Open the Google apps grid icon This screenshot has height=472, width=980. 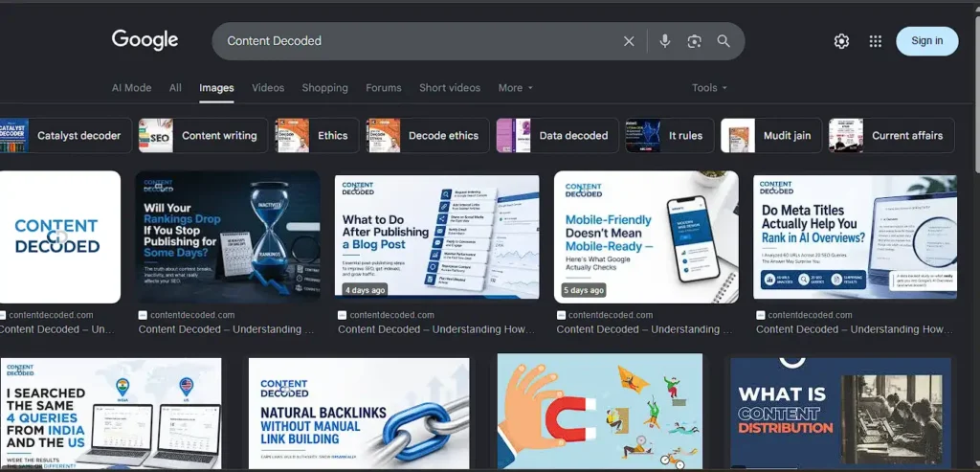(875, 41)
